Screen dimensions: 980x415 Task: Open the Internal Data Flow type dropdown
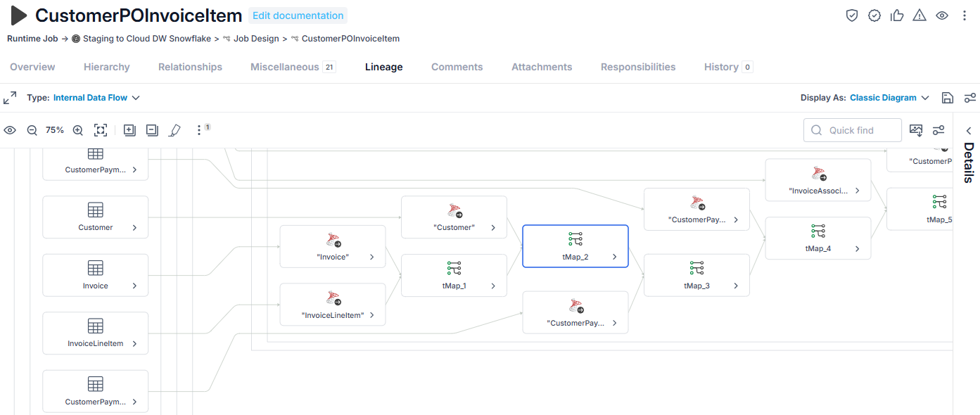[x=97, y=98]
